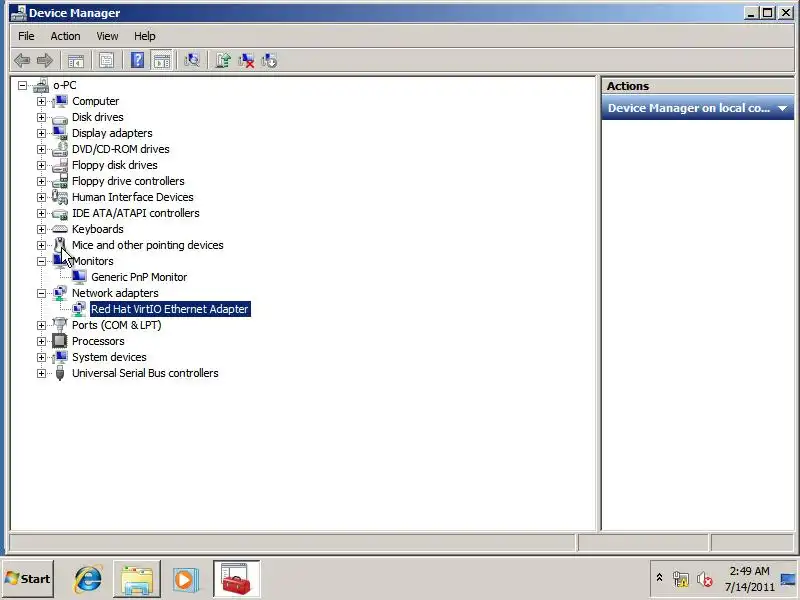This screenshot has width=800, height=600.
Task: Collapse the o-PC root node
Action: click(x=22, y=85)
